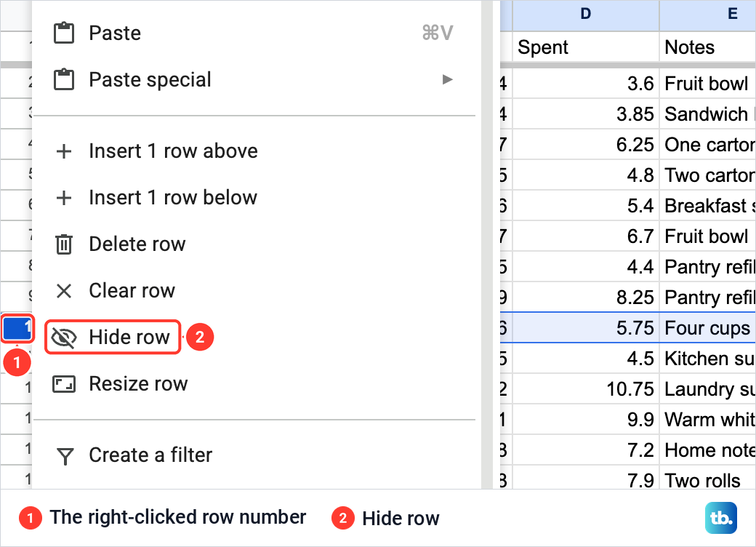This screenshot has width=756, height=547.
Task: Click the Laundry note cell
Action: pos(707,388)
